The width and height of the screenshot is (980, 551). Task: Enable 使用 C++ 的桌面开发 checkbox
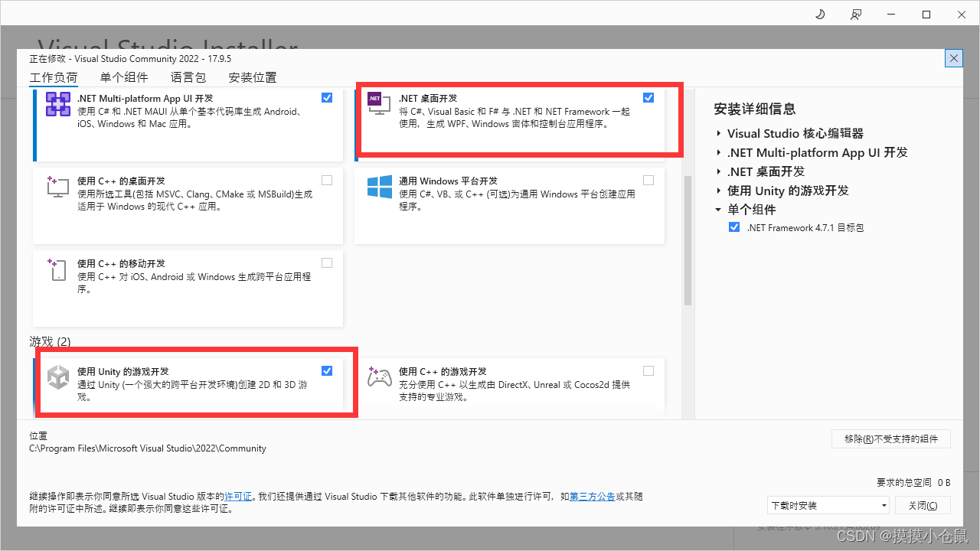click(x=327, y=180)
